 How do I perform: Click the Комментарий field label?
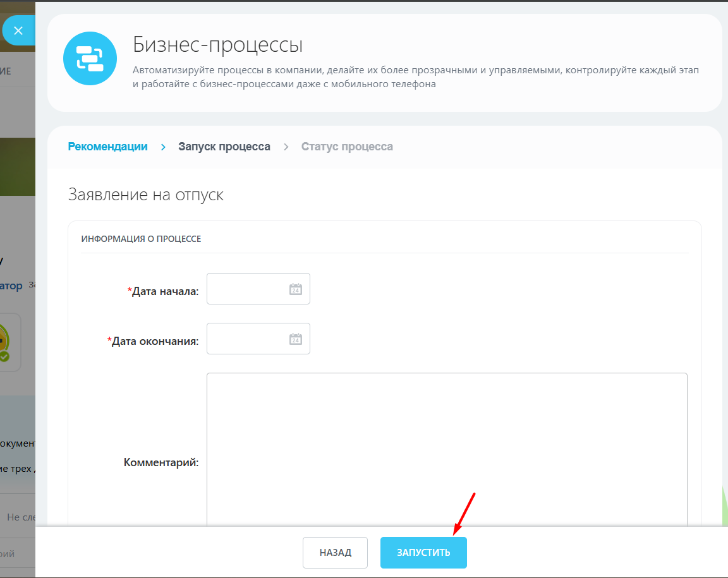161,462
